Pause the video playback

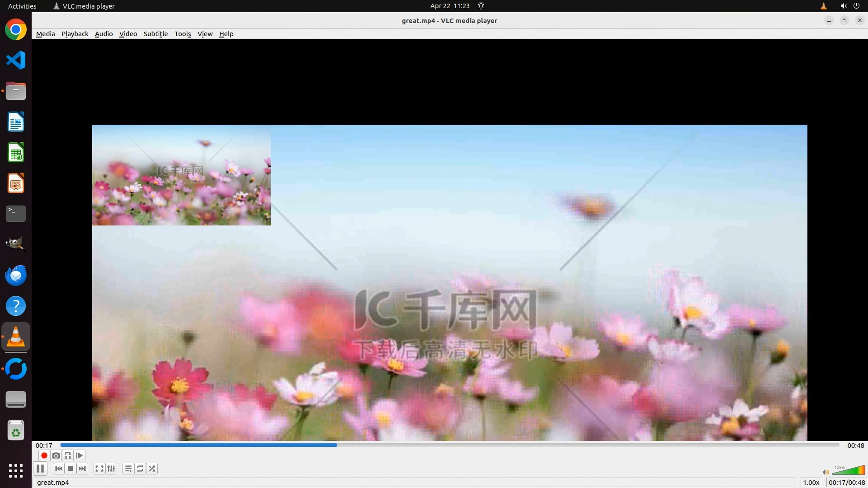[40, 469]
